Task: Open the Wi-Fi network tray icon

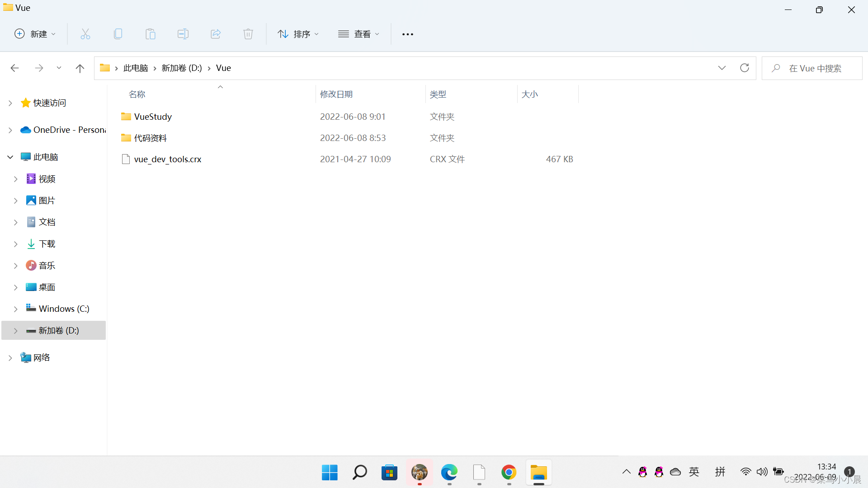Action: (x=746, y=472)
